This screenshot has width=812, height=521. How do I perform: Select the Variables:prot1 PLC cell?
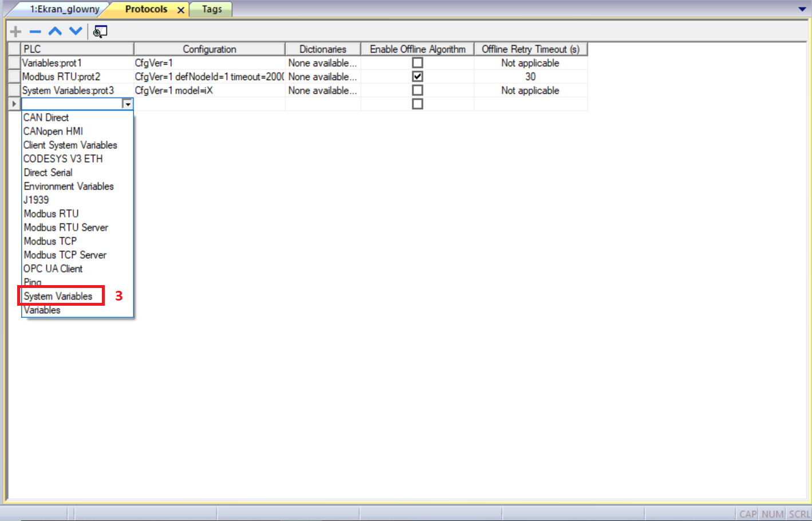point(77,63)
